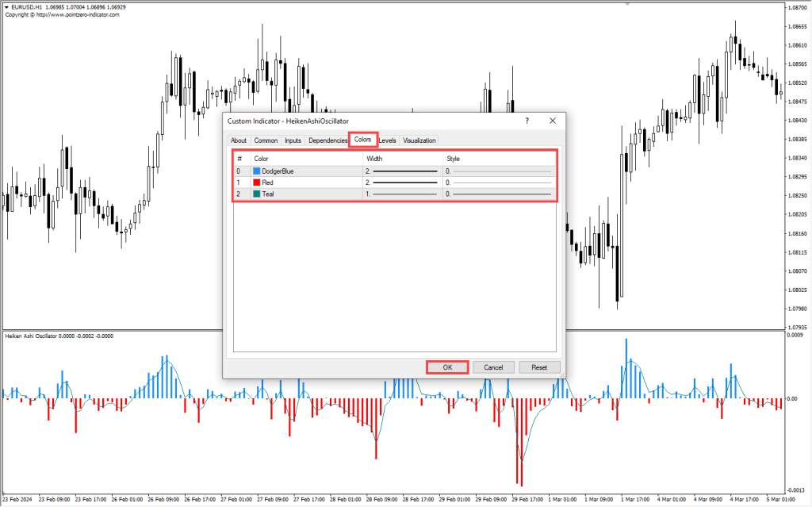
Task: Confirm the dialog with OK
Action: point(447,367)
